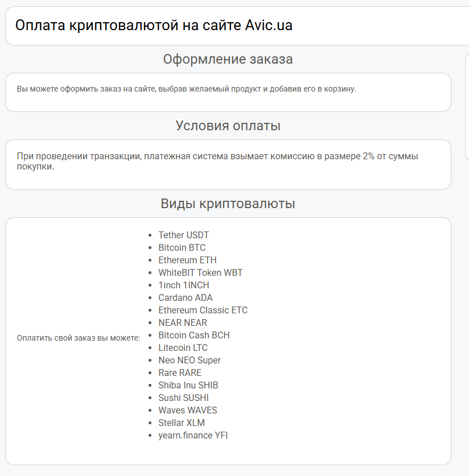Click the Bitcoin BTC list entry

pos(182,247)
